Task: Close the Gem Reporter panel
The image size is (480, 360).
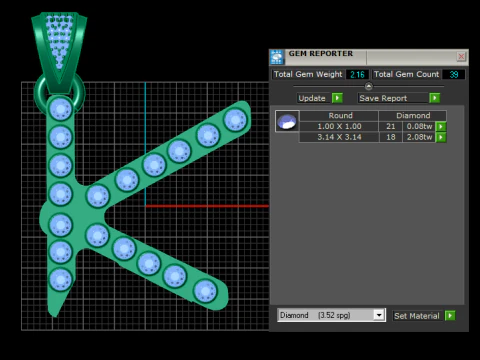Action: click(x=461, y=57)
